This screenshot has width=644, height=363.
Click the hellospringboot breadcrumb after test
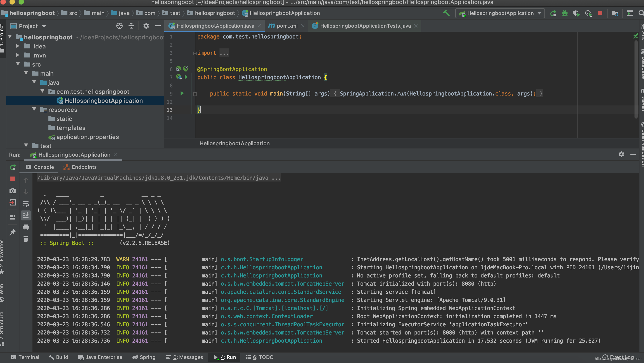point(211,13)
